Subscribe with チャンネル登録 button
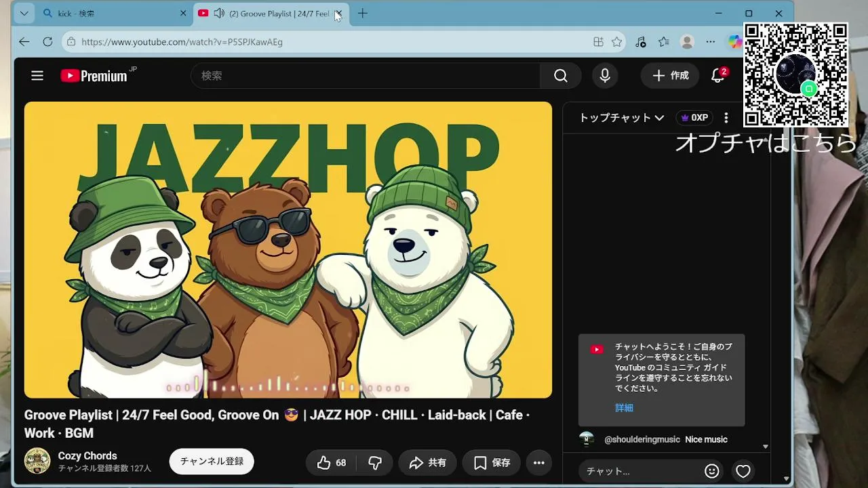This screenshot has width=868, height=488. (x=212, y=461)
